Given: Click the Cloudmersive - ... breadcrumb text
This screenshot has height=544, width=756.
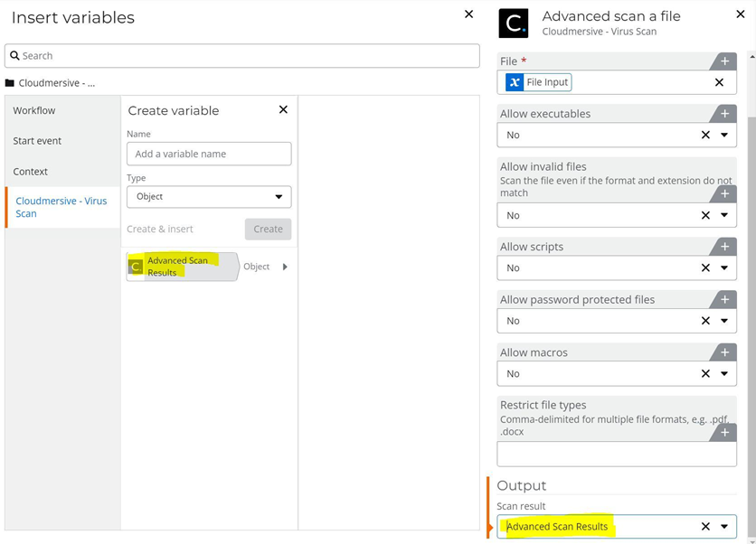Looking at the screenshot, I should tap(56, 83).
